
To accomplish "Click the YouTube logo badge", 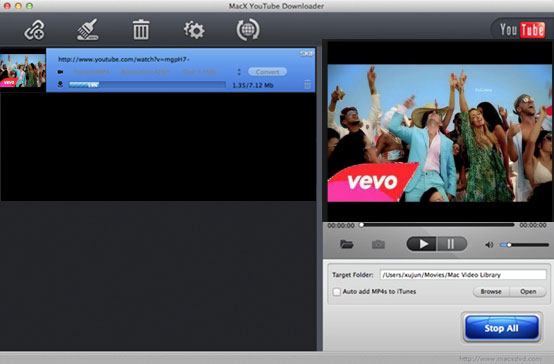I will tap(522, 30).
